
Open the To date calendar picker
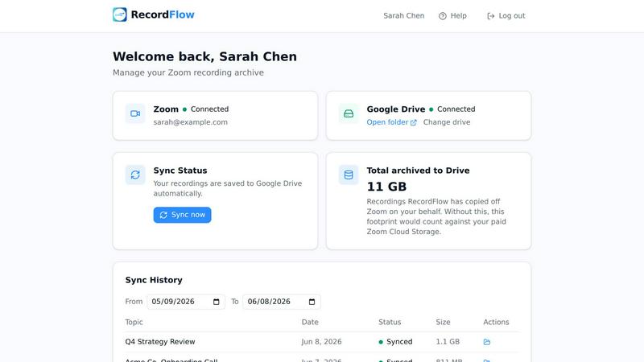312,302
